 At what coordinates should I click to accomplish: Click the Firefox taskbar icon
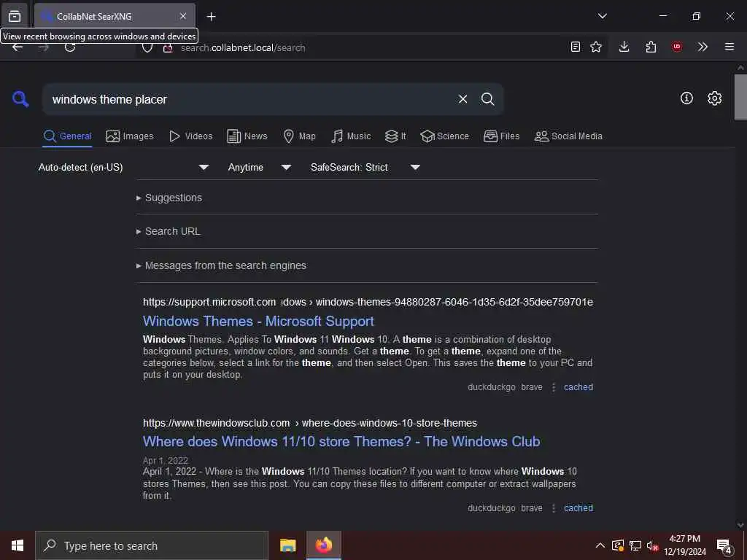point(323,545)
